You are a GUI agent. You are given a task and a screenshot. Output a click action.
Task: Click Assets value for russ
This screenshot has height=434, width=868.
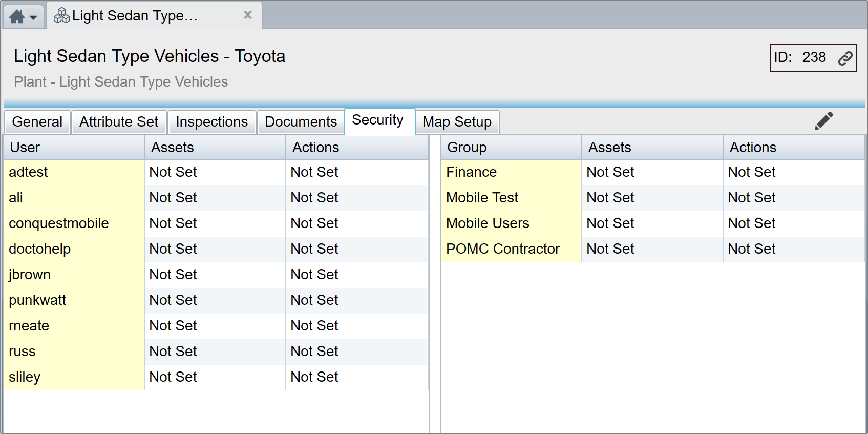pyautogui.click(x=215, y=352)
